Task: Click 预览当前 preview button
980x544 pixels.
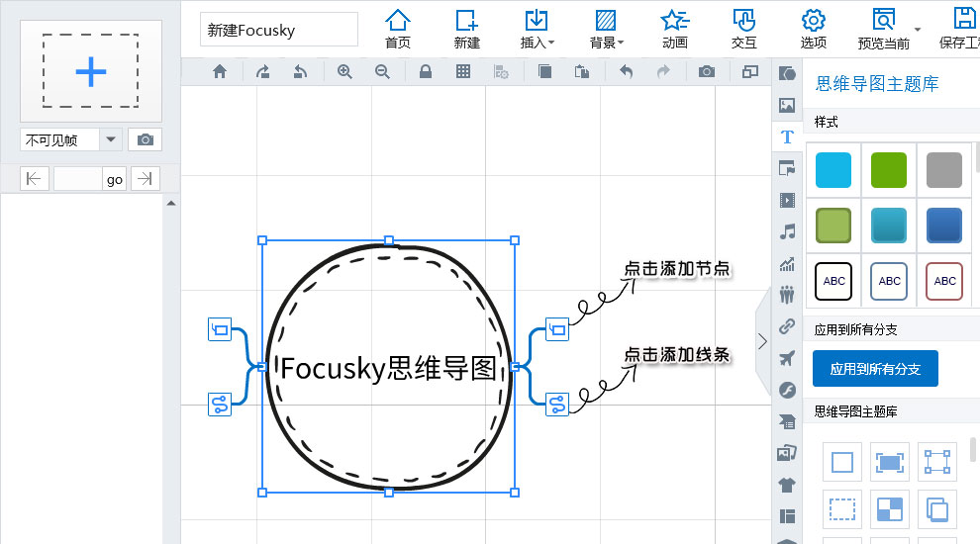Action: tap(883, 29)
